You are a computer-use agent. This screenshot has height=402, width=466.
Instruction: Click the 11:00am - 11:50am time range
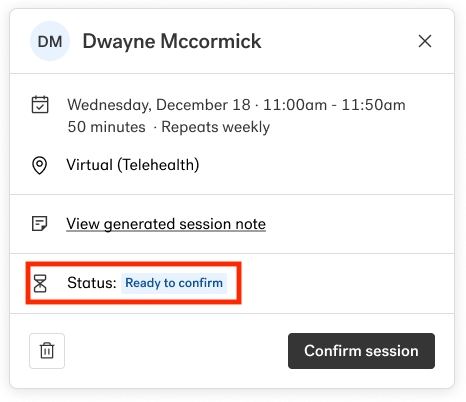click(x=334, y=105)
